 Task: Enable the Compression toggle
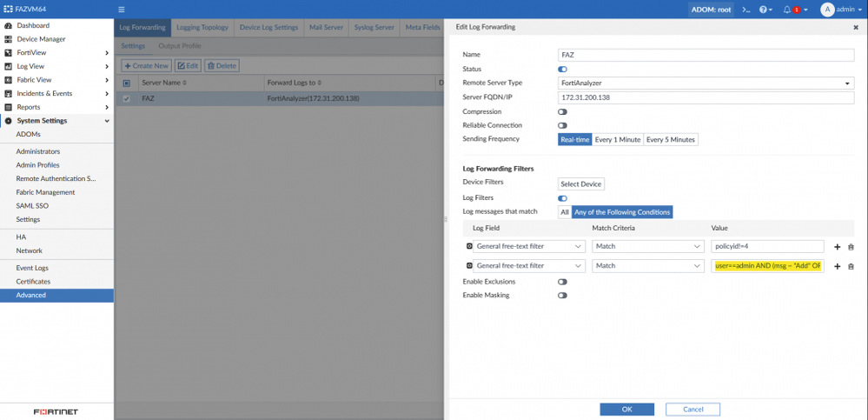pyautogui.click(x=562, y=111)
